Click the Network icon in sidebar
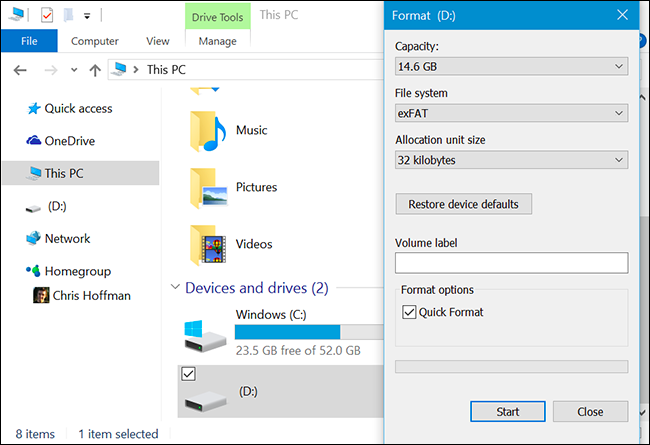Screen dimensions: 650x445 click(x=34, y=239)
